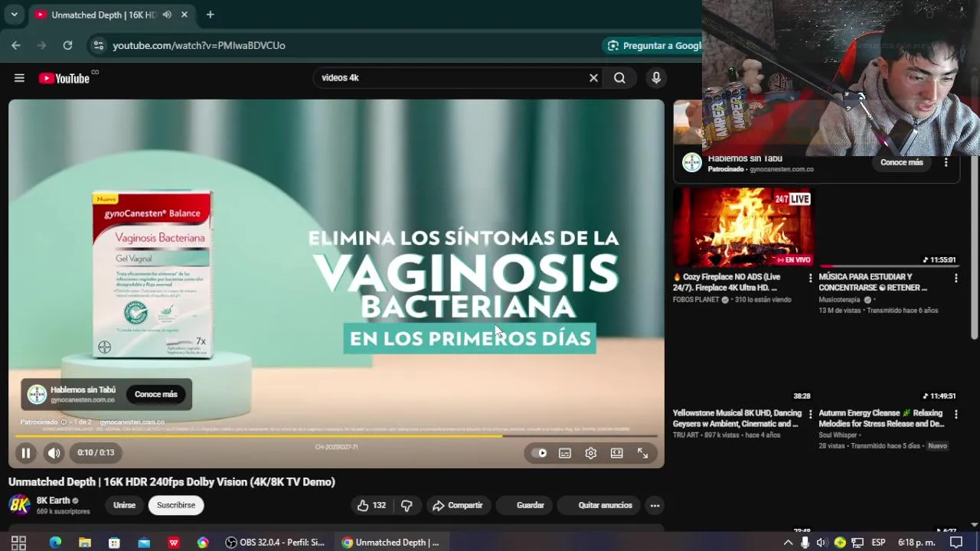Go to the YouTube home logo
This screenshot has height=551, width=980.
tap(64, 78)
